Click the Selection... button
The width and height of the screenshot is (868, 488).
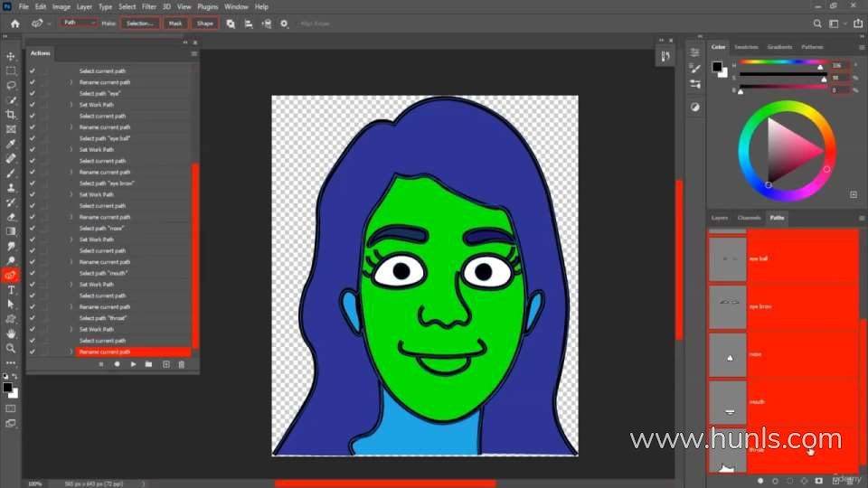tap(139, 23)
